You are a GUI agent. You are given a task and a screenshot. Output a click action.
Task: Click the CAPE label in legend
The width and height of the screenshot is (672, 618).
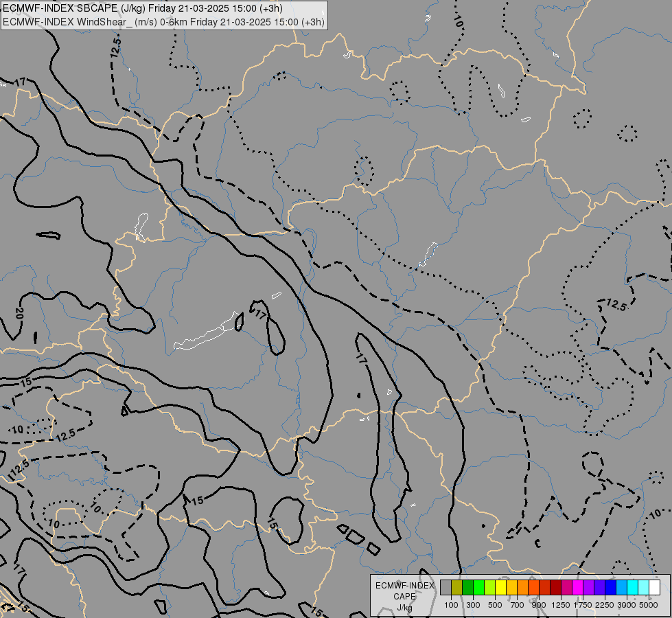pos(404,597)
